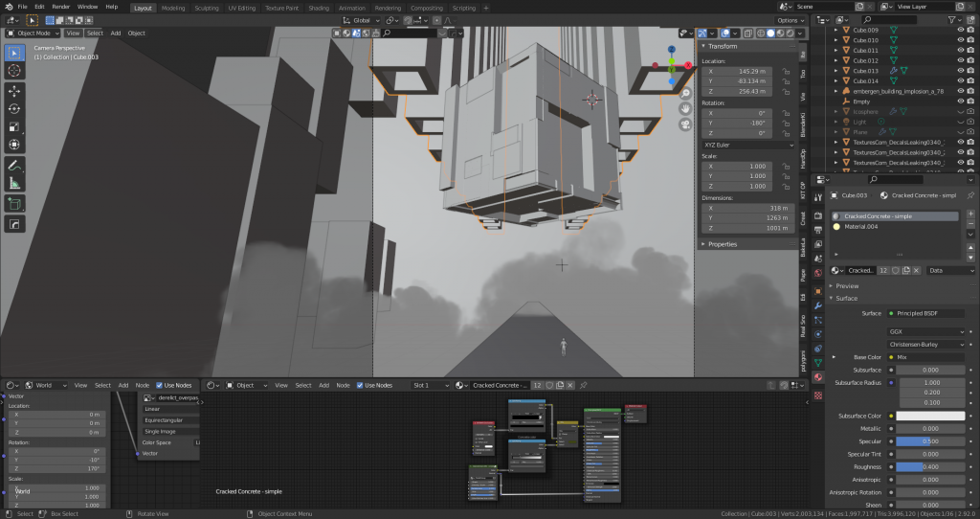Uncheck Use Nodes in Object shader editor
980x519 pixels.
pyautogui.click(x=360, y=385)
